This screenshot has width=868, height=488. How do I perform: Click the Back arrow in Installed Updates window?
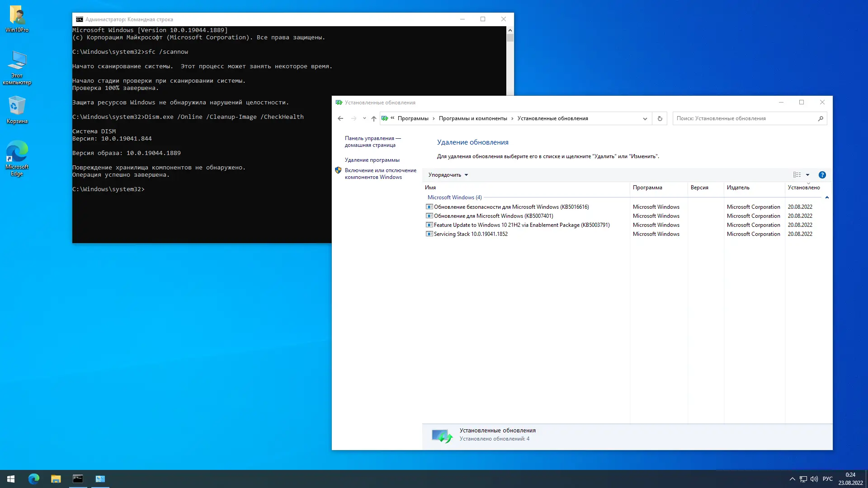point(340,118)
